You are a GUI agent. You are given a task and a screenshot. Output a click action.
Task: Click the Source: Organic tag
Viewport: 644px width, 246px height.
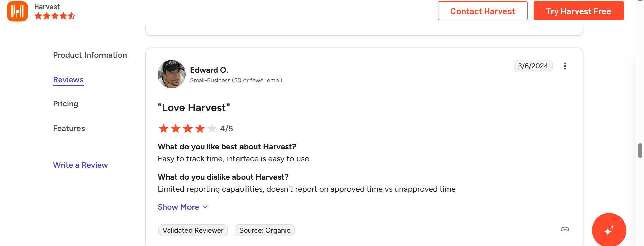[x=265, y=230]
